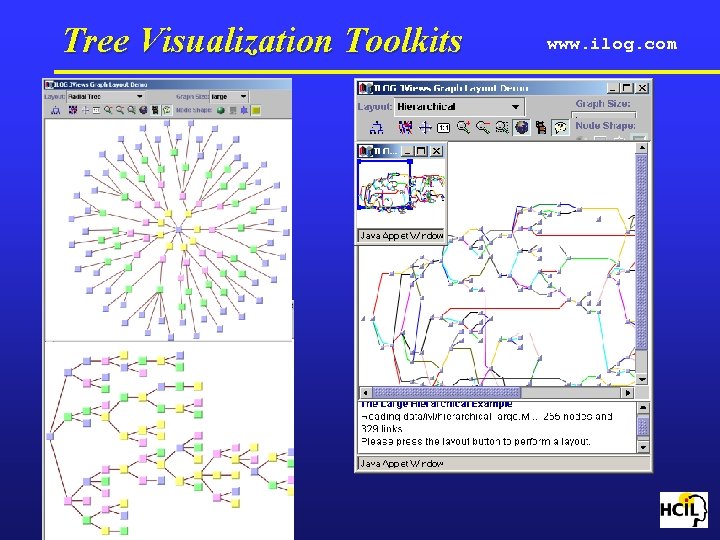
Task: Click the 'Please press the layout button' message text
Action: point(476,442)
